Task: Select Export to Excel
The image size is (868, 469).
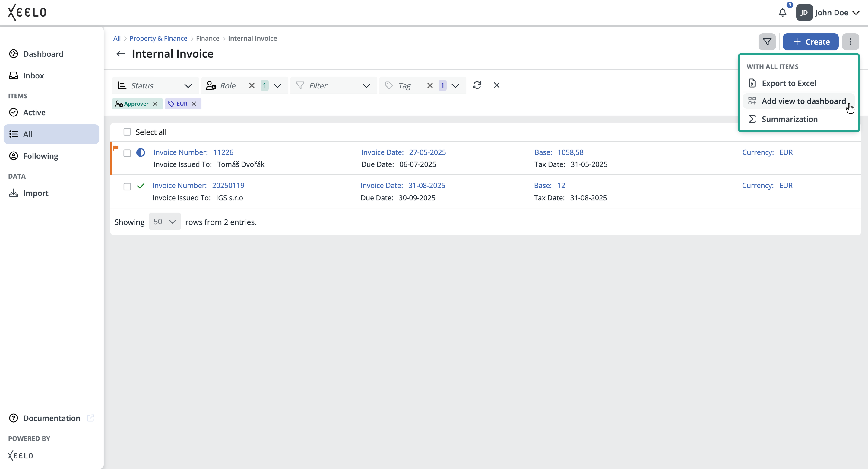Action: click(x=799, y=83)
